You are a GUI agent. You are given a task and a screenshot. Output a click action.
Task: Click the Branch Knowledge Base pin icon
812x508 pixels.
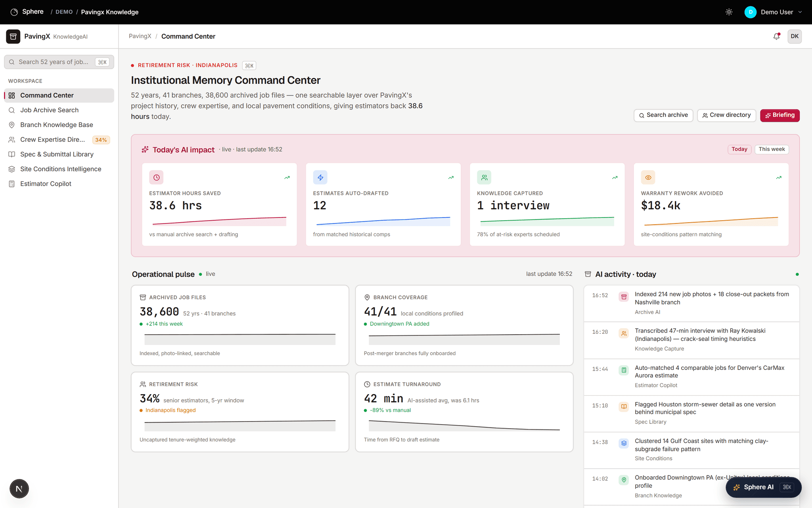pos(12,125)
